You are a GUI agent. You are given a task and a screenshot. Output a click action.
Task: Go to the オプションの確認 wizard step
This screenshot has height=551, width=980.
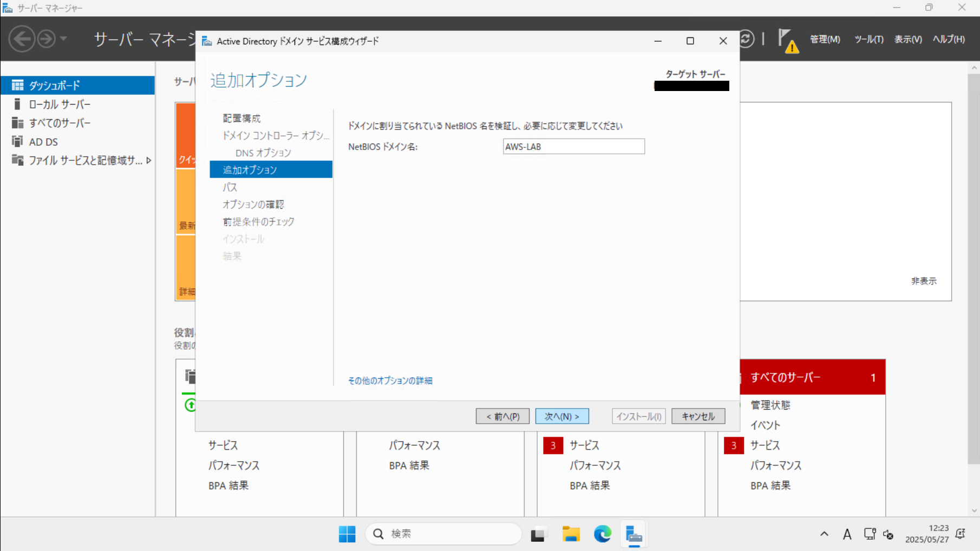pos(253,204)
